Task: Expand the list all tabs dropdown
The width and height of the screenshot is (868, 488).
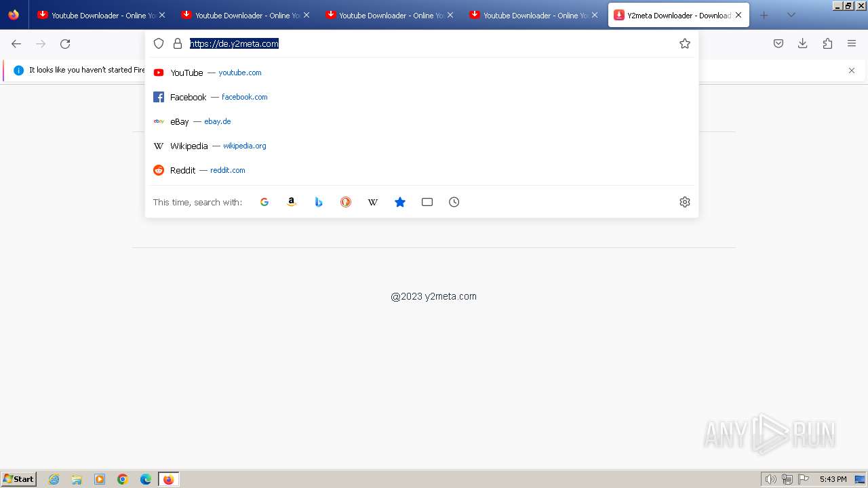Action: point(791,15)
